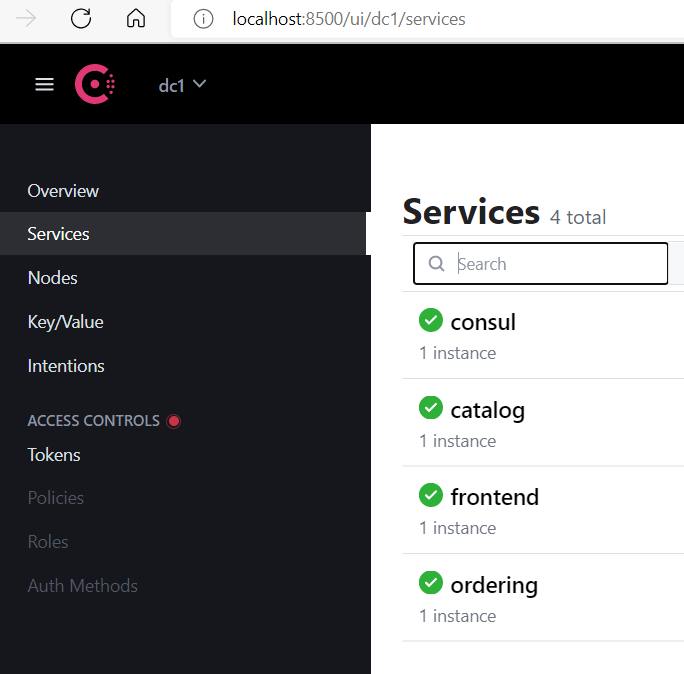Image resolution: width=684 pixels, height=674 pixels.
Task: Click the browser address bar URL
Action: coord(348,19)
